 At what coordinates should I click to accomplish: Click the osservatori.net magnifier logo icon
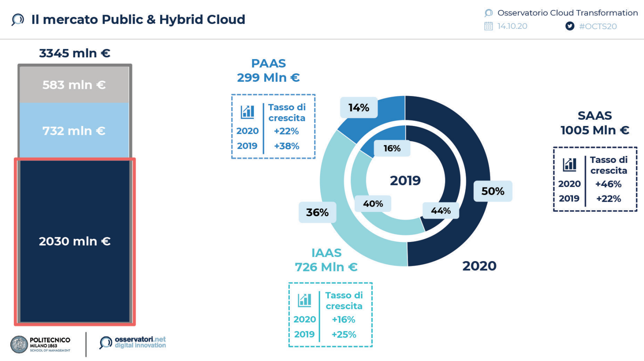pos(106,343)
